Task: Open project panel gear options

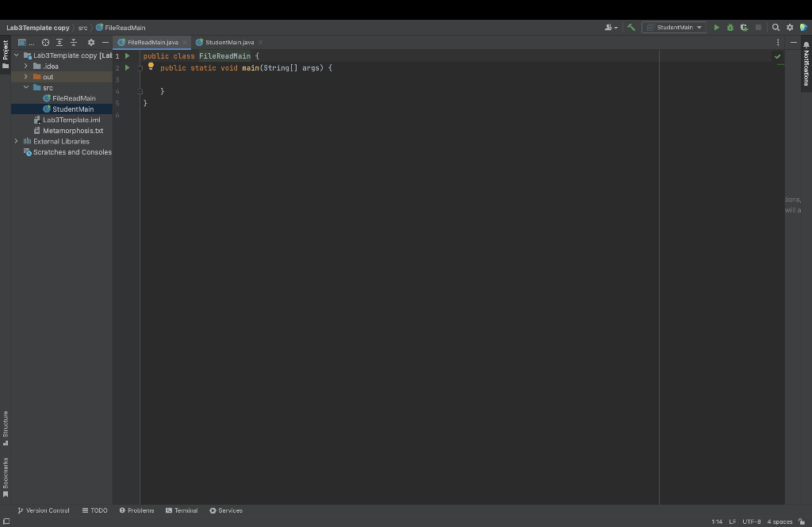Action: (91, 43)
